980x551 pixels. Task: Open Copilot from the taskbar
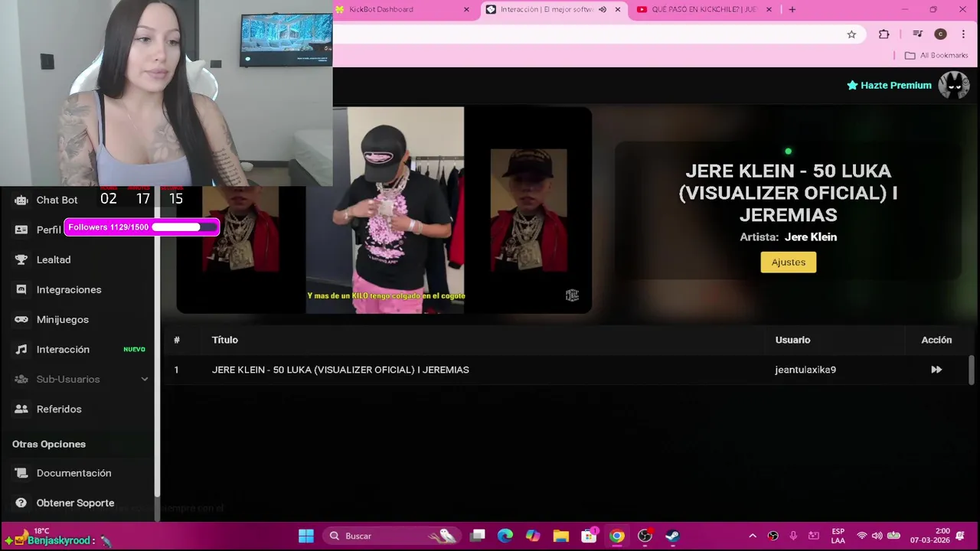[533, 536]
